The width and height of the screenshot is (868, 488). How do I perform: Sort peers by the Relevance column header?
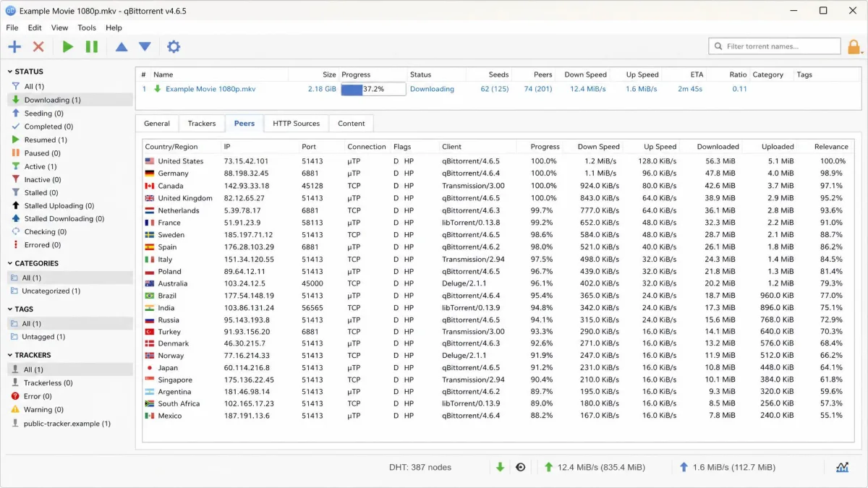point(831,147)
